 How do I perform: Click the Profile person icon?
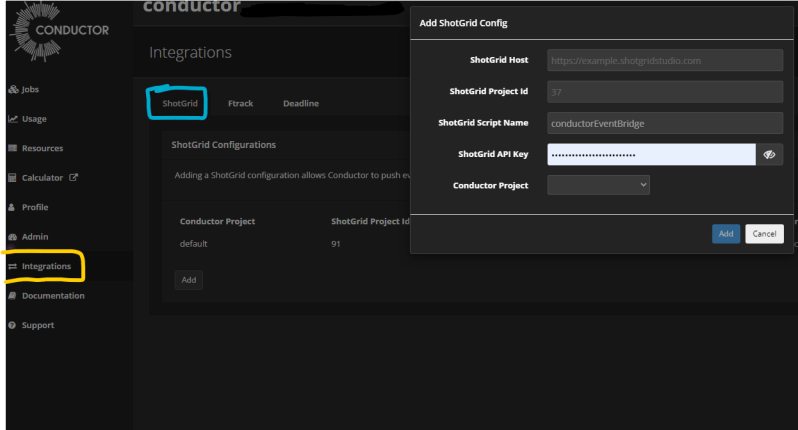click(x=12, y=207)
